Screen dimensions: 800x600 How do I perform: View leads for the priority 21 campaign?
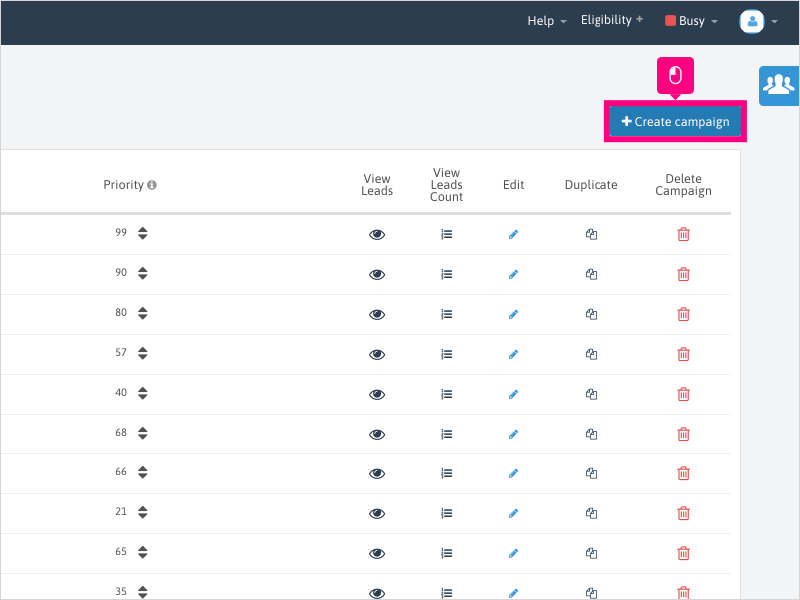[x=377, y=513]
